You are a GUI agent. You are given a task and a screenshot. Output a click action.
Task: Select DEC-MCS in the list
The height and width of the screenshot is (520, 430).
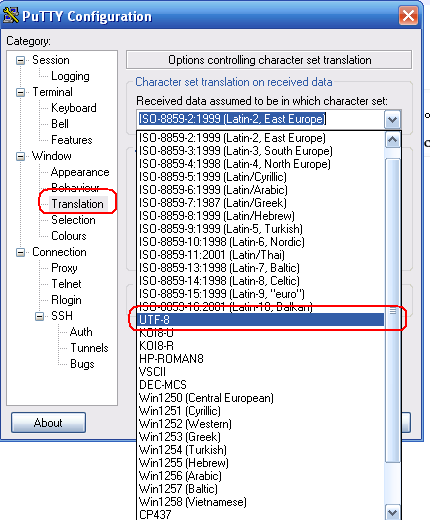261,385
